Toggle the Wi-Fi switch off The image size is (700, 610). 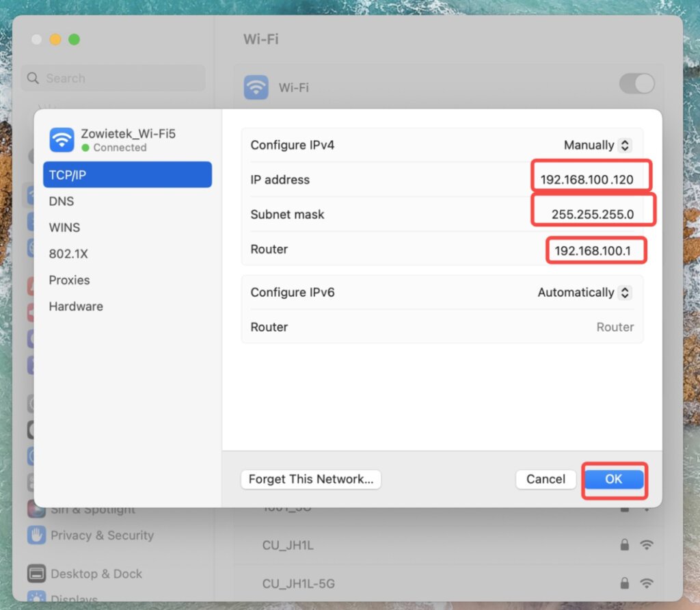636,83
